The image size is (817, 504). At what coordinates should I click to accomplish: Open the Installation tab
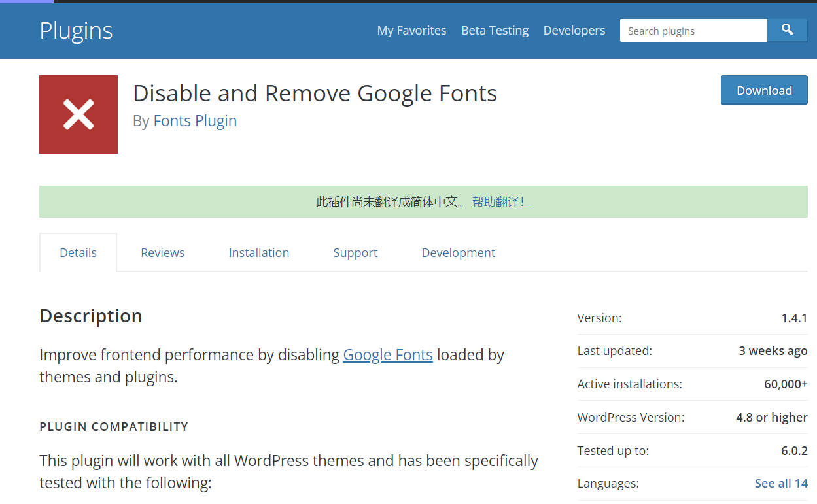[259, 252]
